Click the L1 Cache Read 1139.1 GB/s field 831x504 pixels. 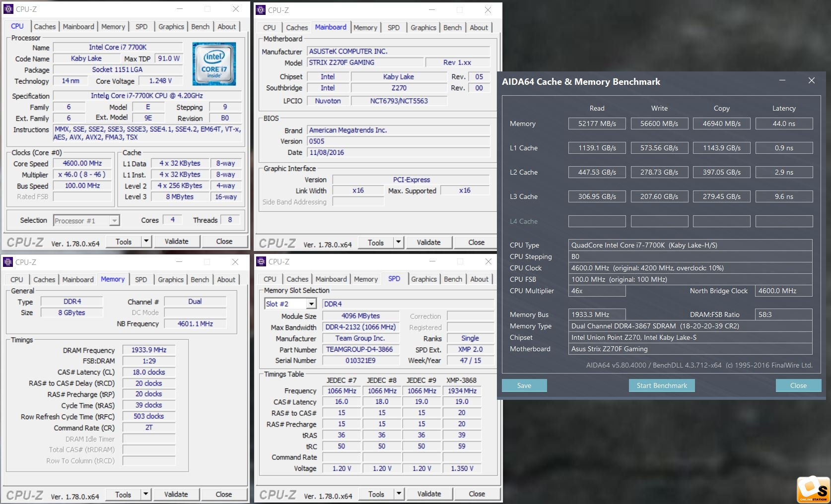597,148
